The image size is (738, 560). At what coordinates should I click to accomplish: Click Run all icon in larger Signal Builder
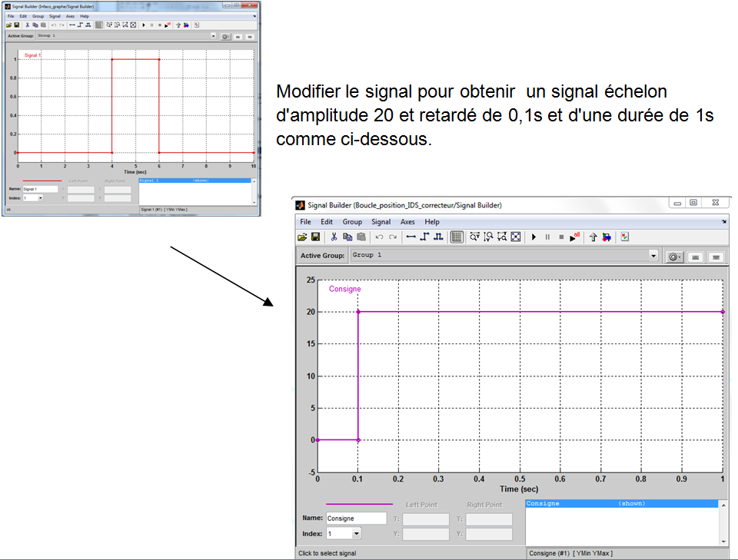click(x=575, y=237)
